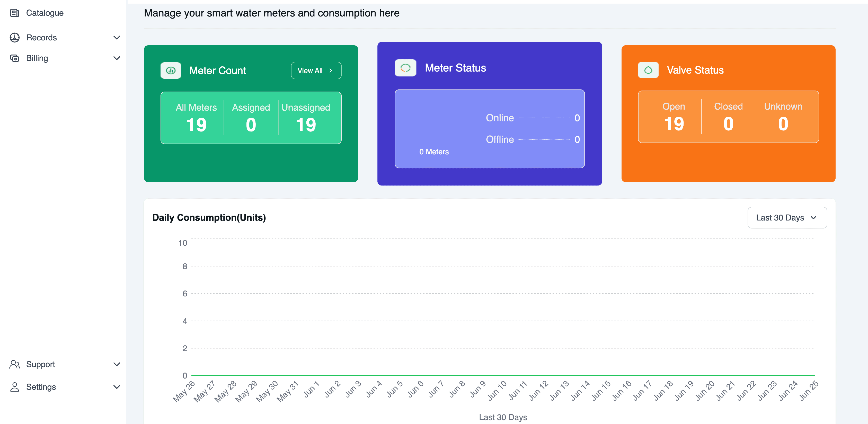This screenshot has height=424, width=868.
Task: Collapse the Support section
Action: tap(117, 364)
